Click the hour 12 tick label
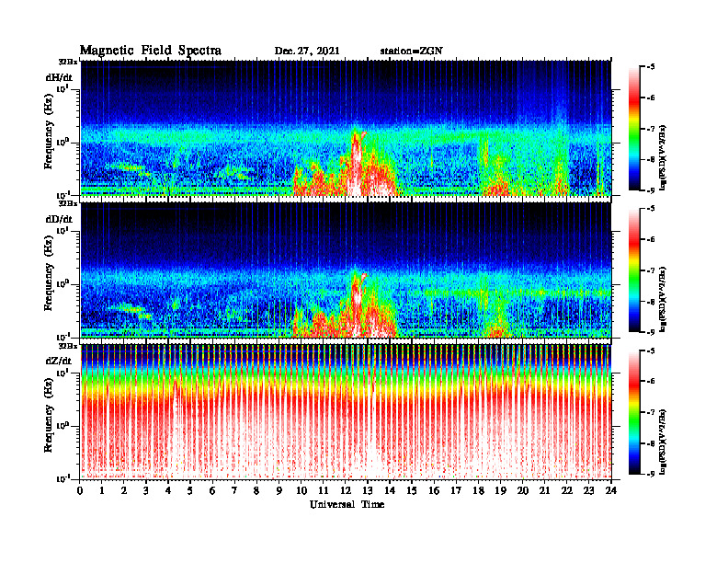 coord(346,490)
